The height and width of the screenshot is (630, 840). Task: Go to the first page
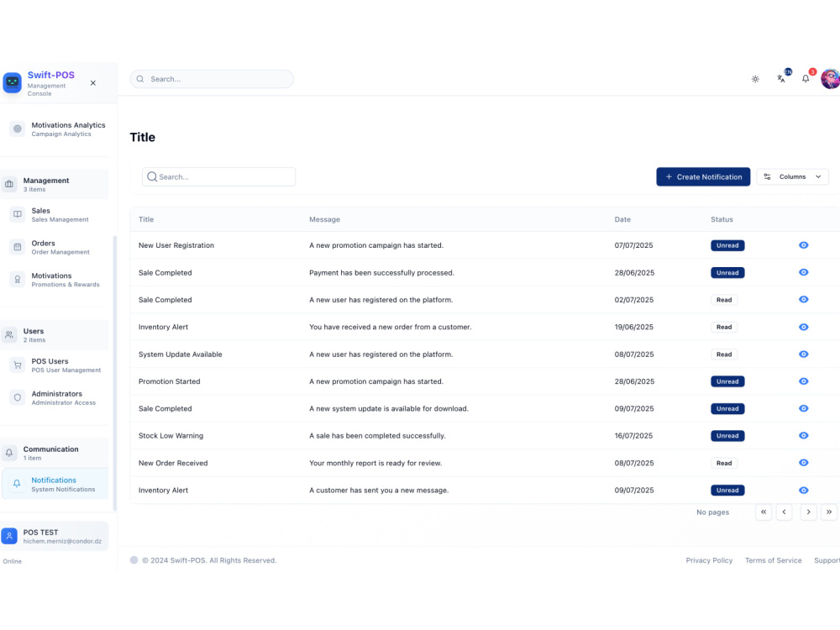click(x=764, y=512)
